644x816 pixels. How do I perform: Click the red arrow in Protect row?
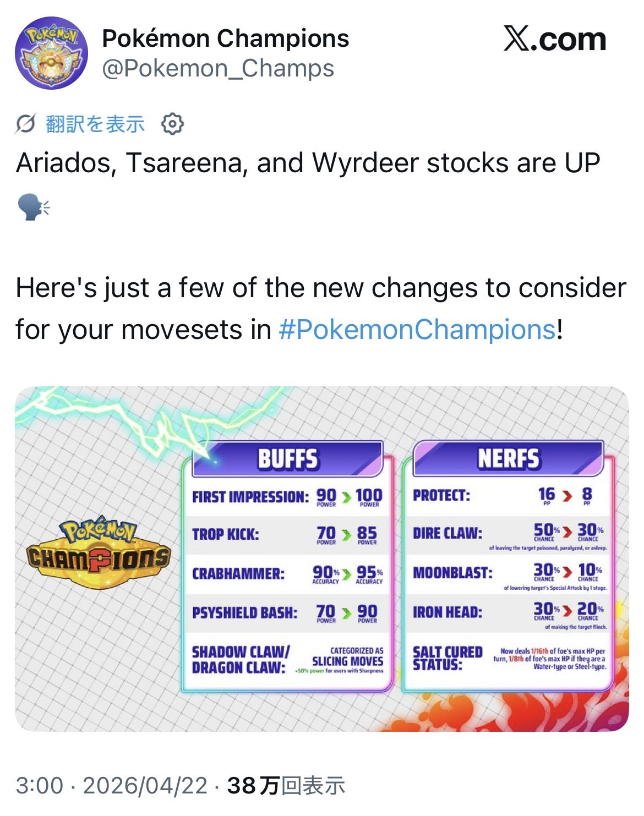click(x=567, y=496)
